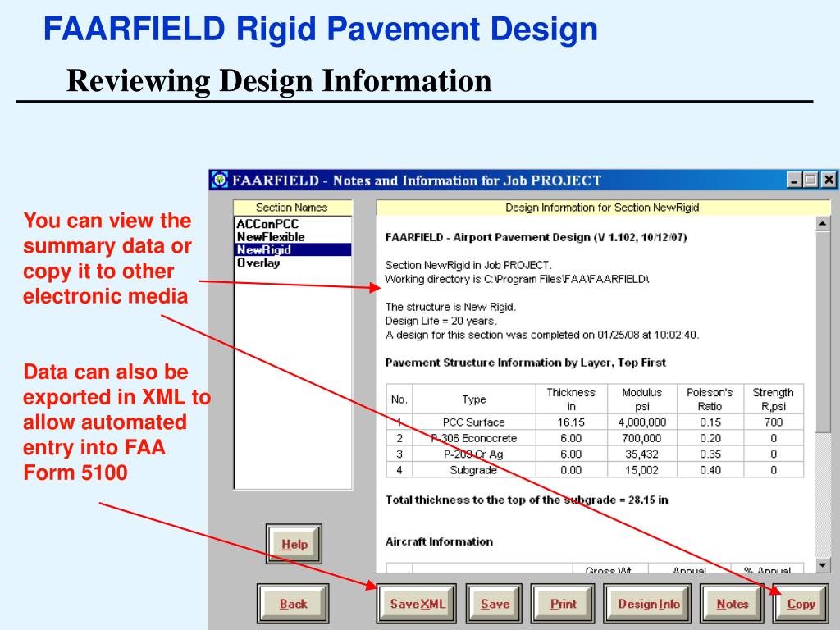Click Poisson's ratio value '0.15'
Screen dimensions: 840x630
710,422
